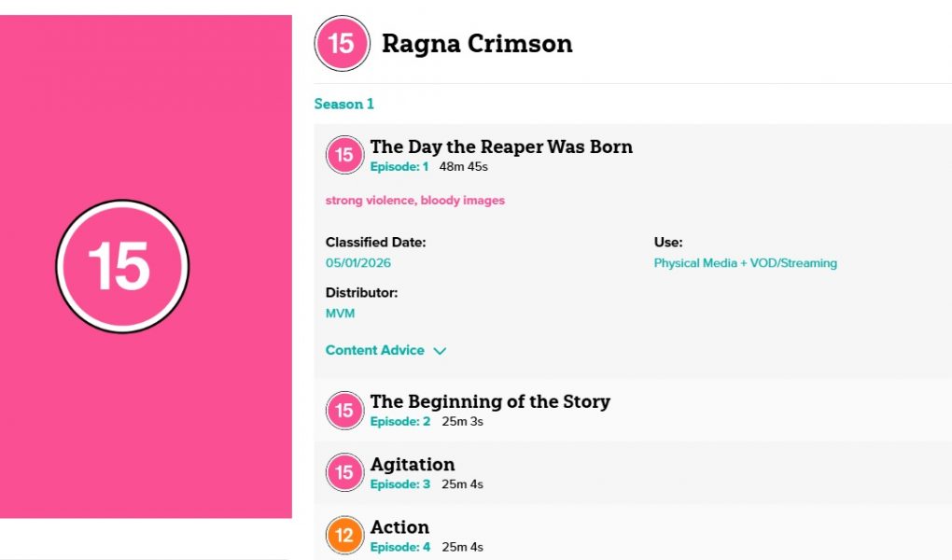Click the Ragna Crimson title heading

click(477, 44)
